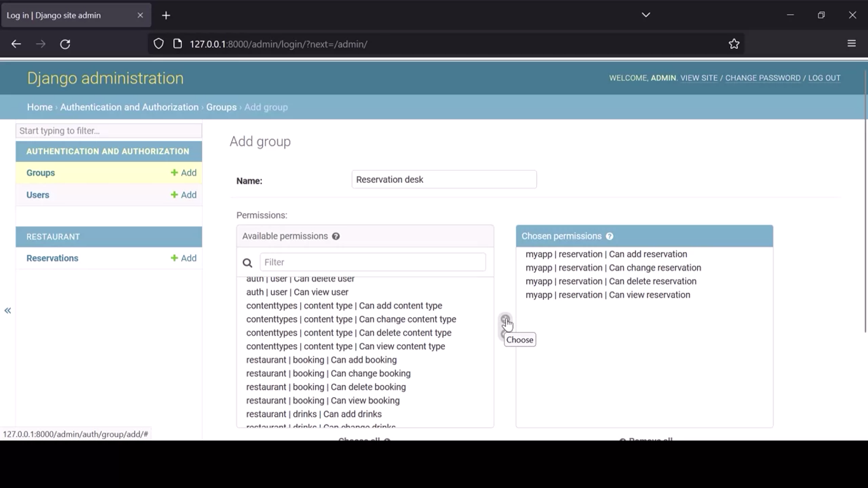868x488 pixels.
Task: Click the permissions Filter input field
Action: pyautogui.click(x=372, y=262)
